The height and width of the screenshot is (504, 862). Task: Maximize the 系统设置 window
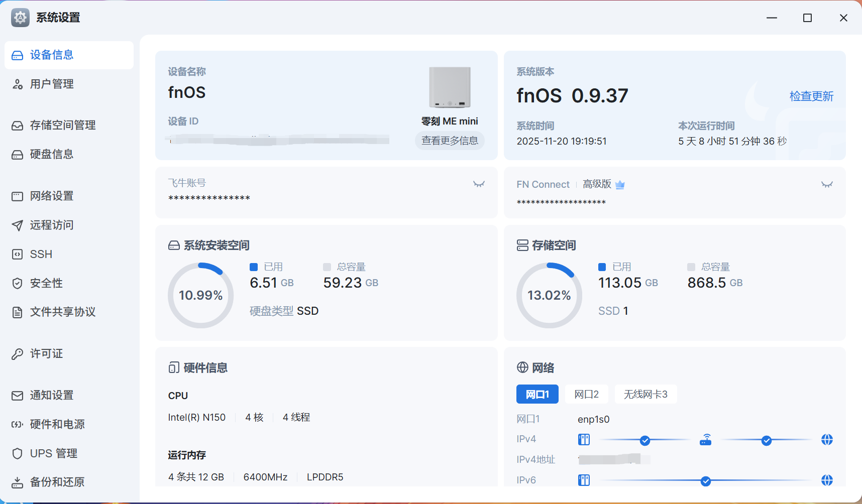(807, 18)
